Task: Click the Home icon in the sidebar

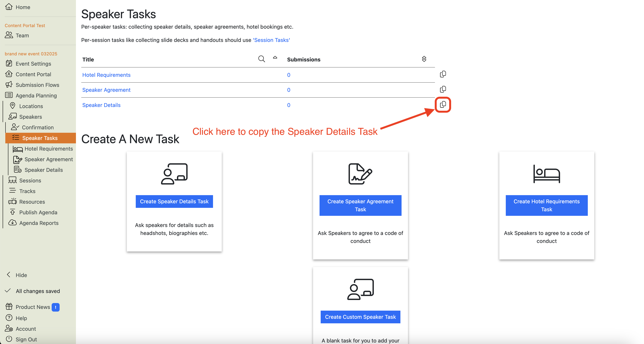Action: (9, 7)
